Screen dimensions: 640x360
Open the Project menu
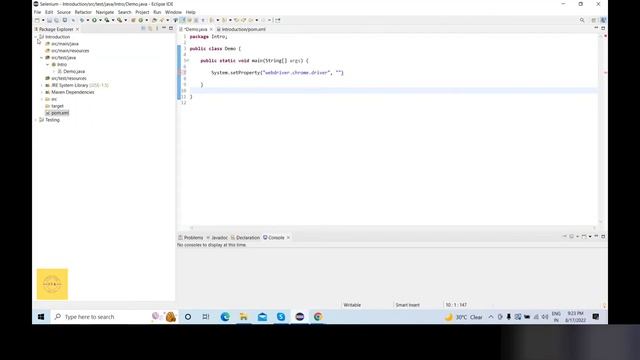142,12
